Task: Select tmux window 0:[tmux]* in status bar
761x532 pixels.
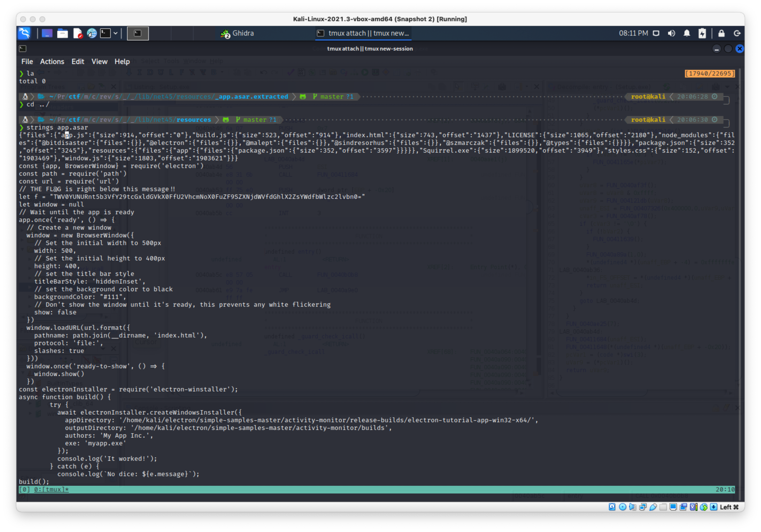Action: pyautogui.click(x=51, y=489)
